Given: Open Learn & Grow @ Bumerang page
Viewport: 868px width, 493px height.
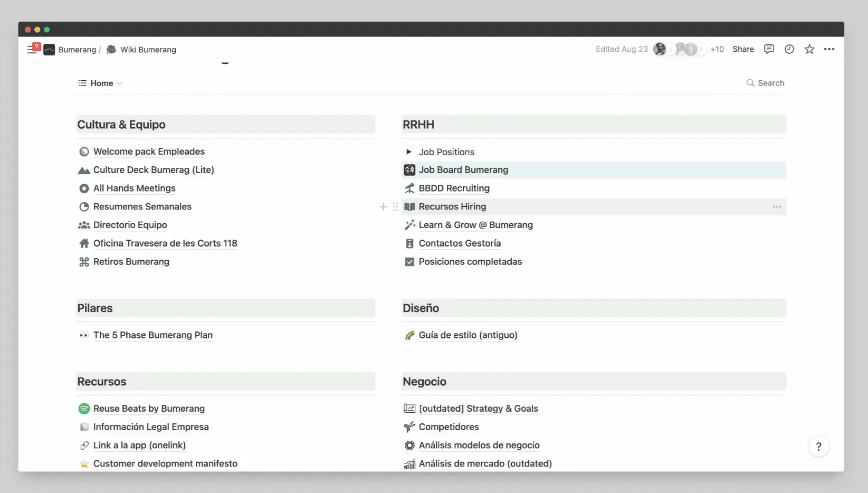Looking at the screenshot, I should [475, 225].
